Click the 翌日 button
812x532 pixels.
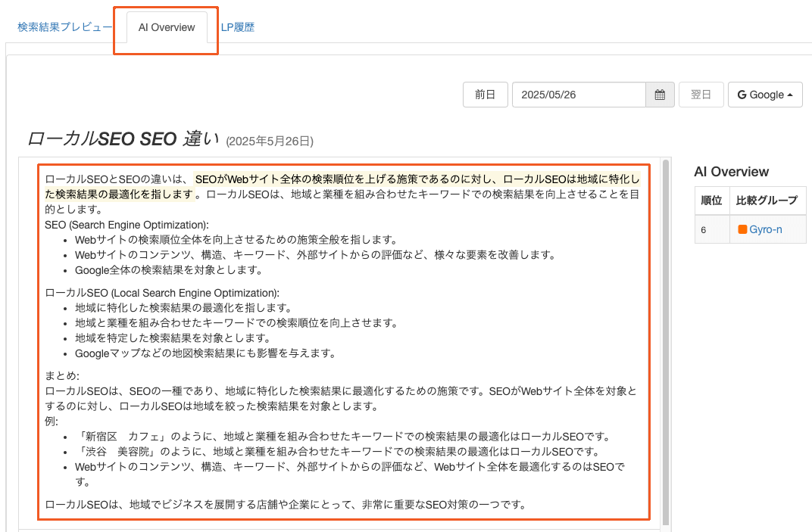pyautogui.click(x=701, y=95)
